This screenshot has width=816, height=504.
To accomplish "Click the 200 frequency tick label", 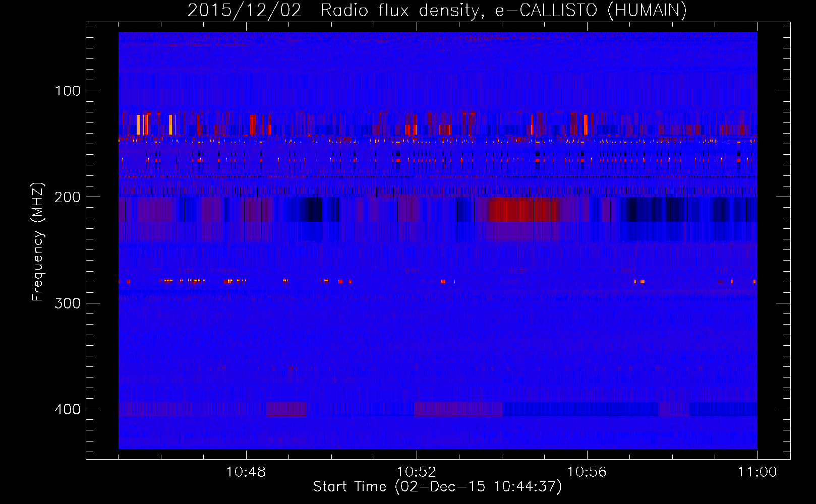I will coord(68,197).
